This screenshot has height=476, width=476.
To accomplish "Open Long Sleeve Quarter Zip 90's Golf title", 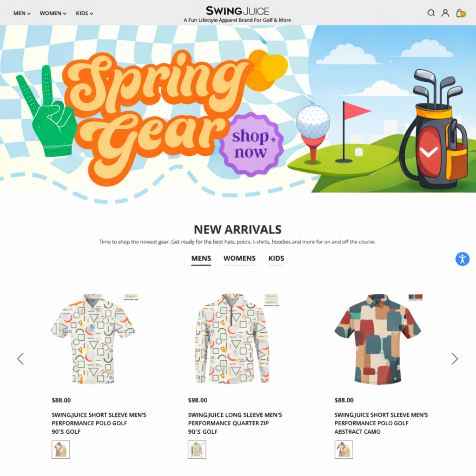I will click(x=235, y=423).
